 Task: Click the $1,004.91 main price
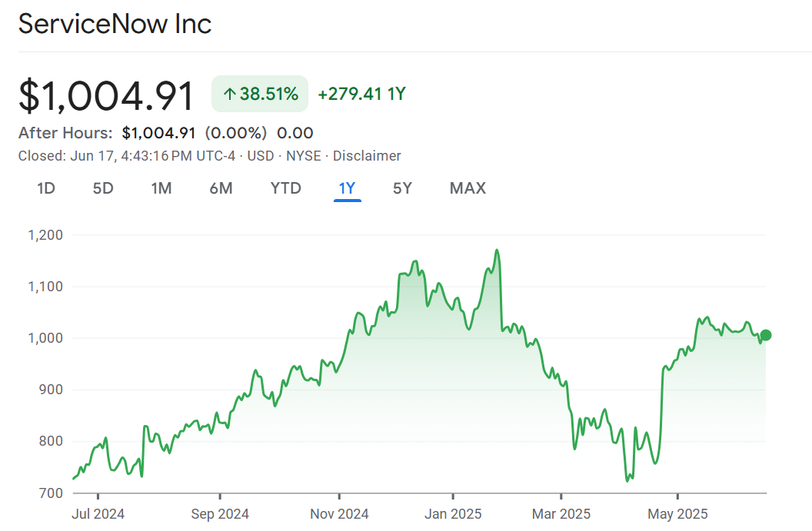click(x=107, y=95)
